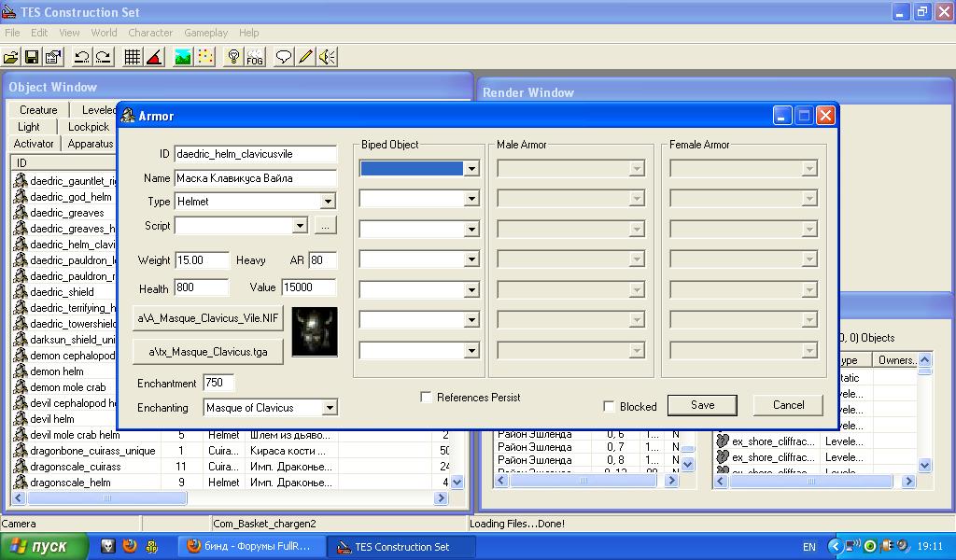Switch to the Lockpick tab
Viewport: 956px width, 560px height.
click(89, 127)
